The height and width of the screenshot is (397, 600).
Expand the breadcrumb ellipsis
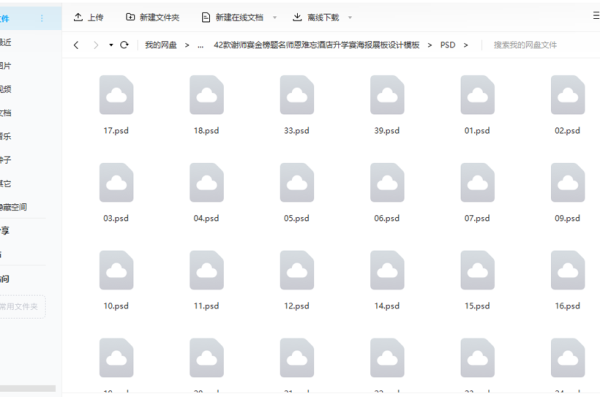click(201, 45)
